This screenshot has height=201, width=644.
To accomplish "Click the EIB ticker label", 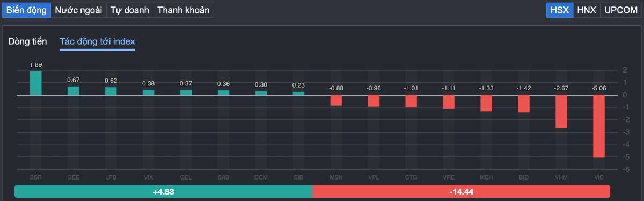I will (299, 177).
